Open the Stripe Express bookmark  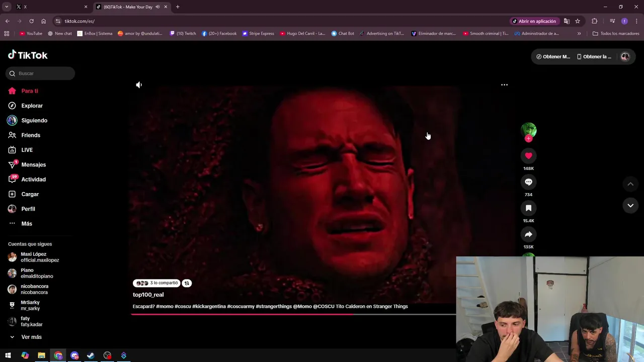(x=258, y=34)
